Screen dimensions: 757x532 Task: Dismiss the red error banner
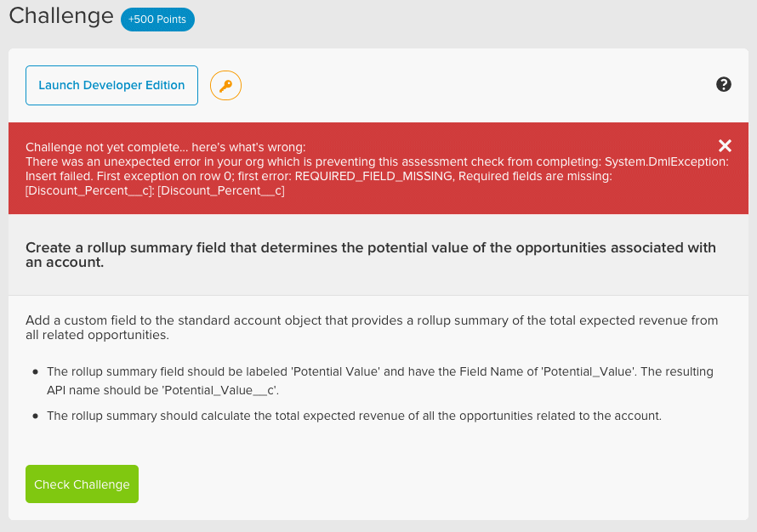click(725, 146)
